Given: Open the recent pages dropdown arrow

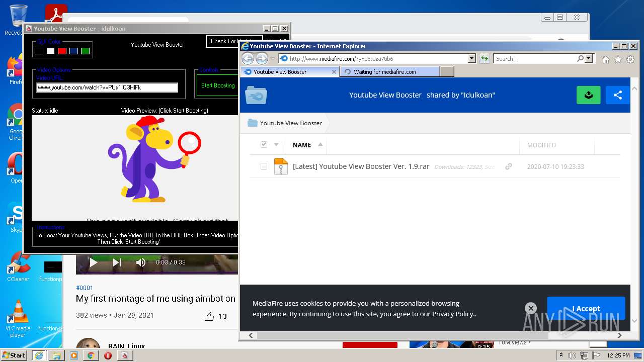Looking at the screenshot, I should click(x=273, y=59).
